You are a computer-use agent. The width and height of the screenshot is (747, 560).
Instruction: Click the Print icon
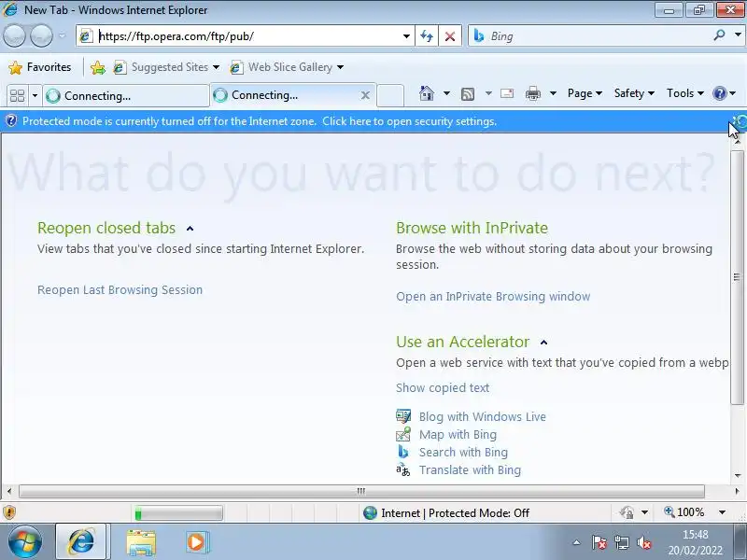[x=532, y=93]
